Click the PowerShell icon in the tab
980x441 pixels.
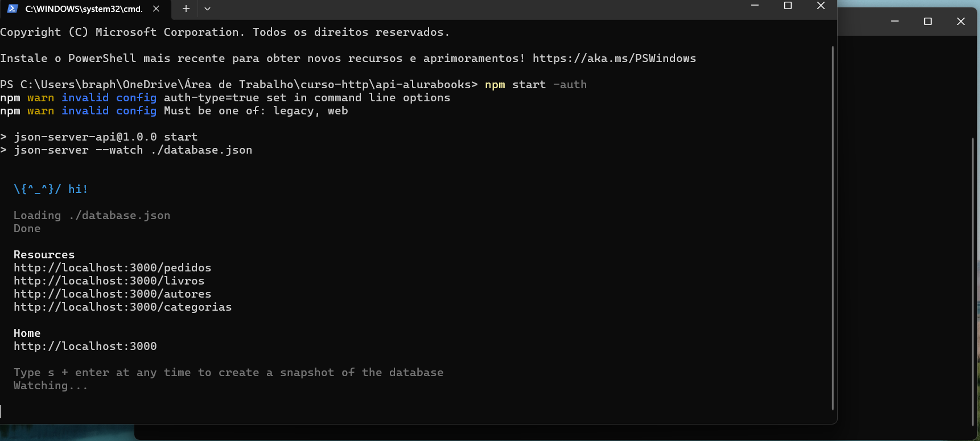click(13, 9)
